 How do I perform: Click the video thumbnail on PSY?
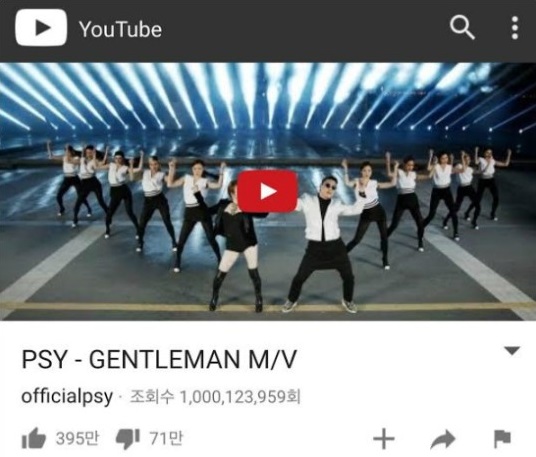coord(320,245)
